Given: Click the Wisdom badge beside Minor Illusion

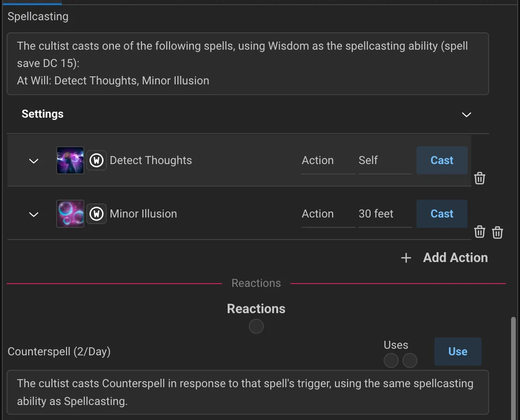Looking at the screenshot, I should pyautogui.click(x=97, y=214).
